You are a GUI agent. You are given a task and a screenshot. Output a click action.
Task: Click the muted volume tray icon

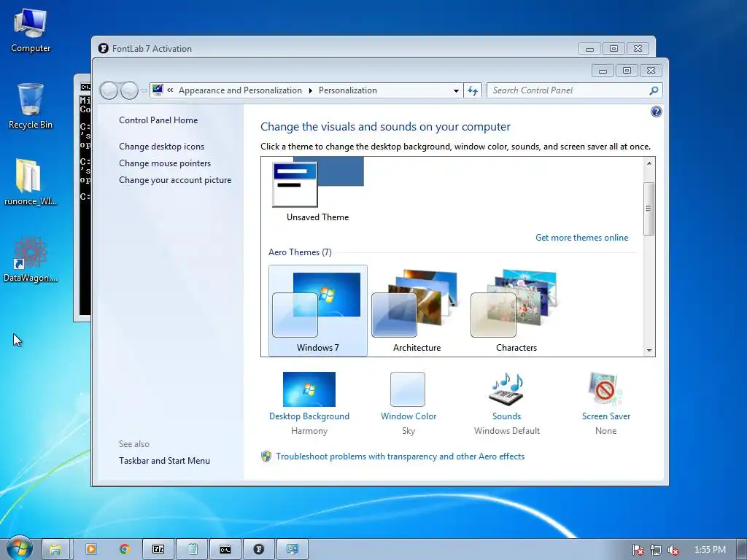tap(673, 550)
